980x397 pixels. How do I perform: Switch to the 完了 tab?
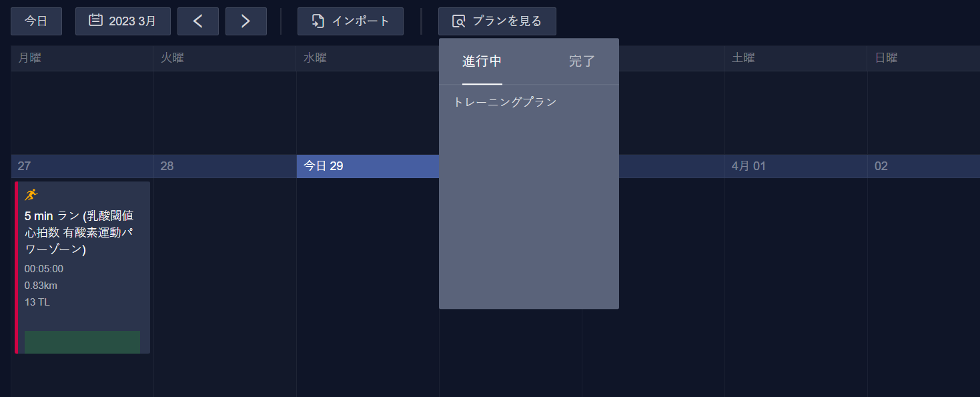582,61
